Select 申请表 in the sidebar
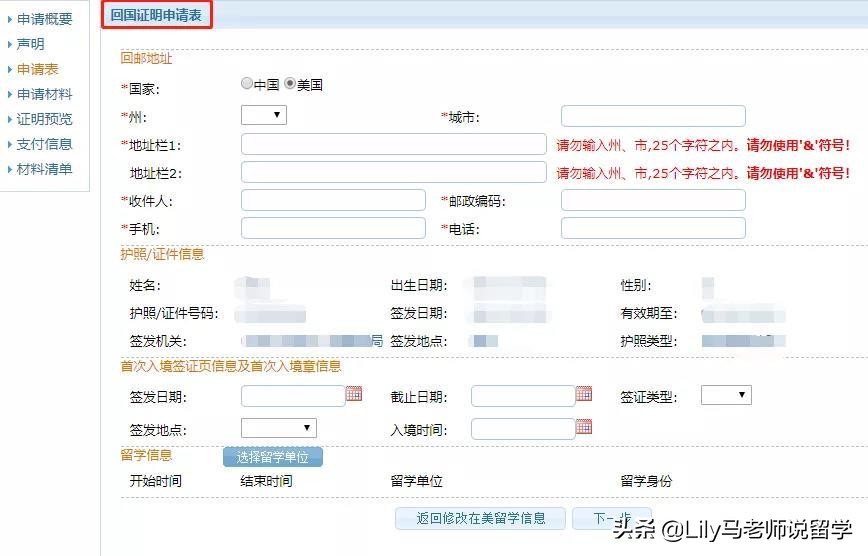The image size is (868, 556). coord(38,69)
